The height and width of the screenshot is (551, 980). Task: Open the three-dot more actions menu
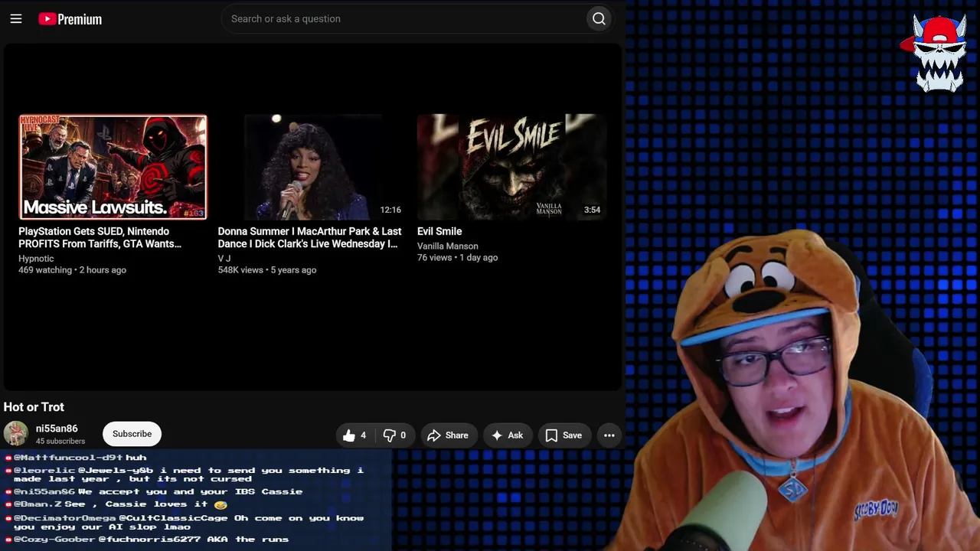point(609,435)
